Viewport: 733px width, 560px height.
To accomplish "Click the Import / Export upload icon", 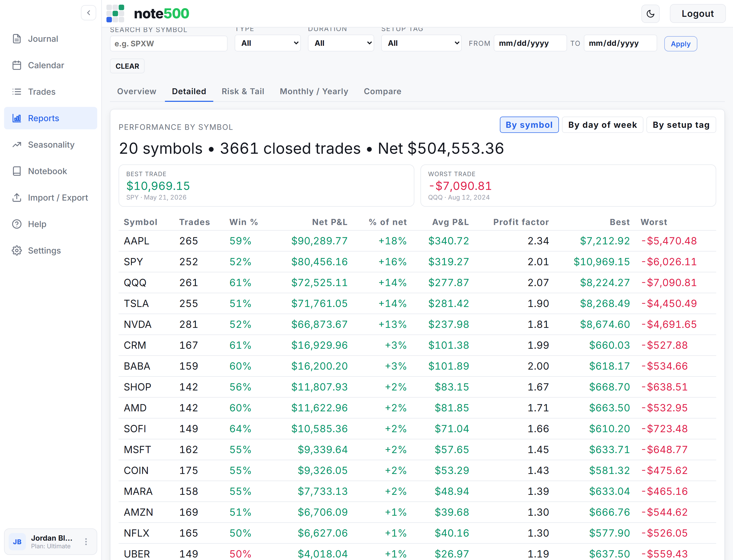I will [x=17, y=197].
